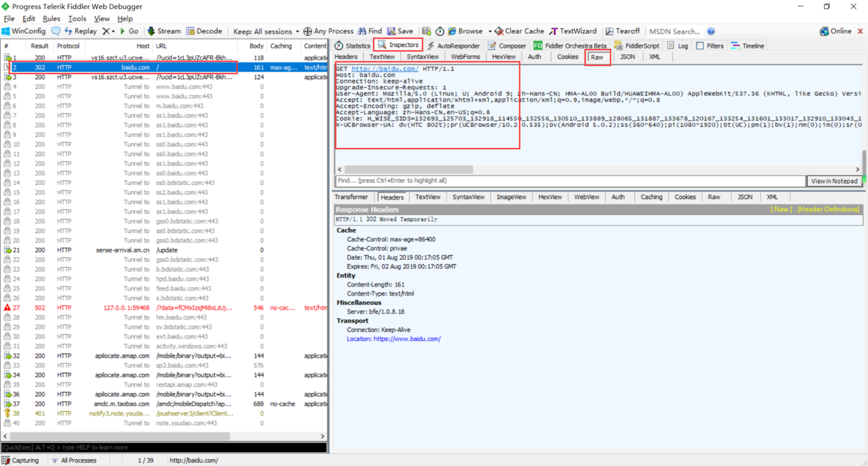868x466 pixels.
Task: Open the Help menu
Action: [125, 19]
